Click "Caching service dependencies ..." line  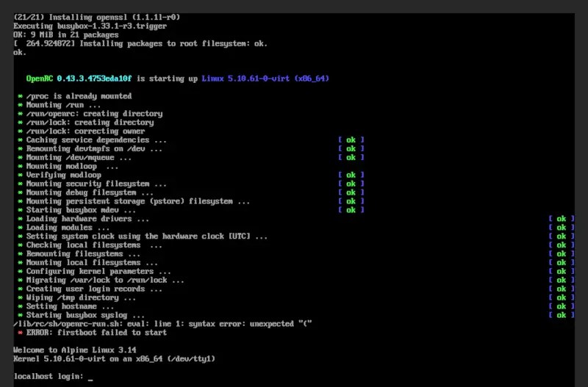point(96,140)
